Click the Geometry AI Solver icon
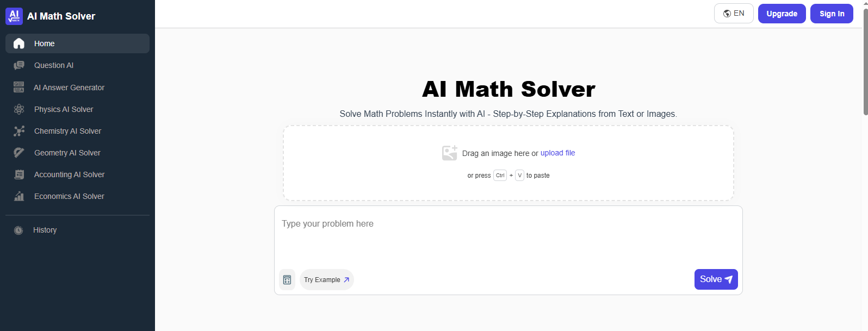Viewport: 868px width, 331px height. [x=19, y=153]
